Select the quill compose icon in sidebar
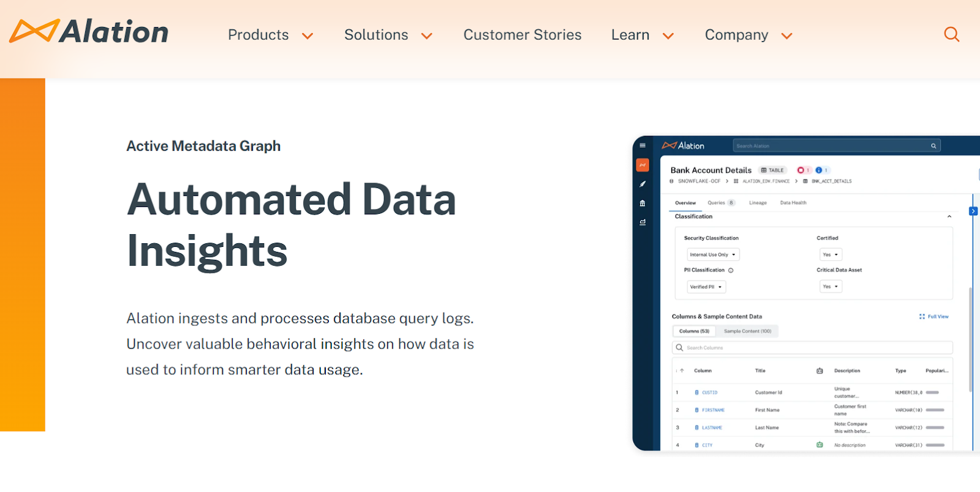This screenshot has height=492, width=980. click(643, 184)
